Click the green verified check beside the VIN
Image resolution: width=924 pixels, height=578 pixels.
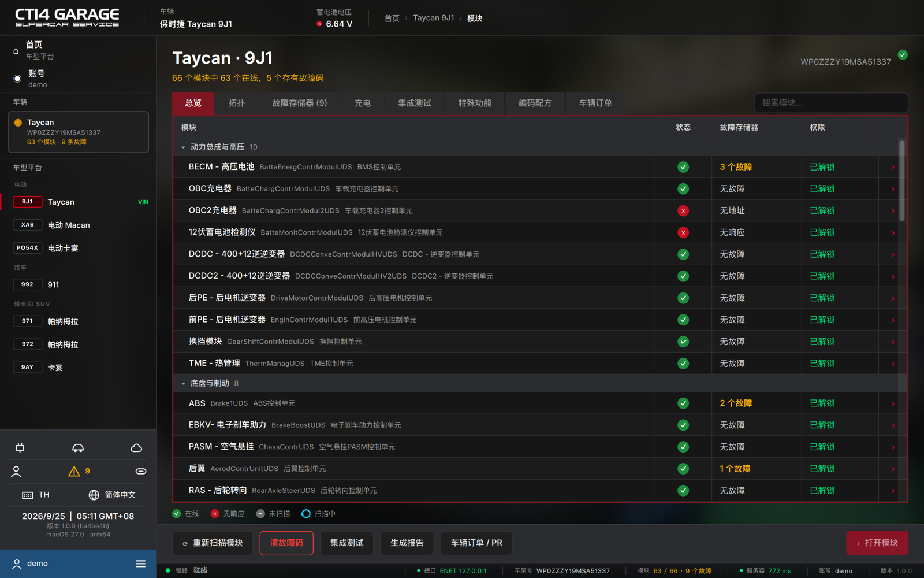[x=903, y=55]
